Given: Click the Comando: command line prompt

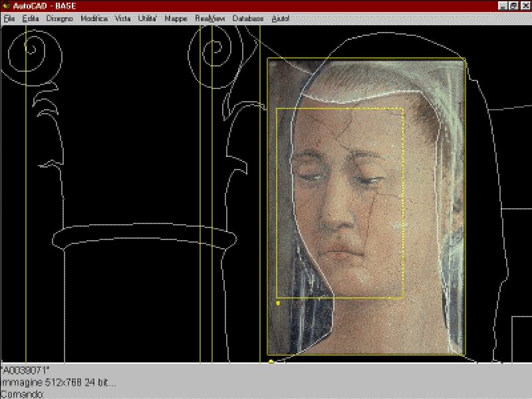Looking at the screenshot, I should pyautogui.click(x=23, y=394).
